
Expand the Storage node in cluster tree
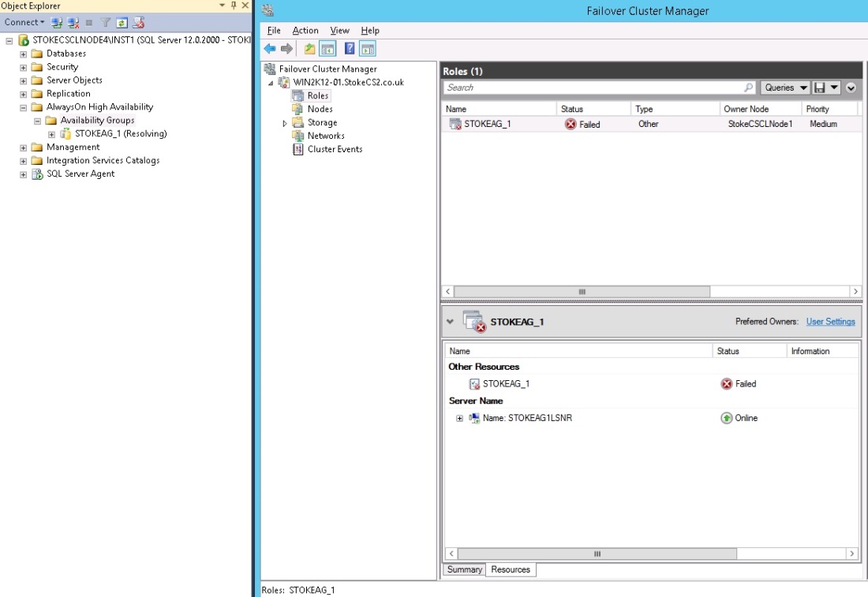click(285, 123)
